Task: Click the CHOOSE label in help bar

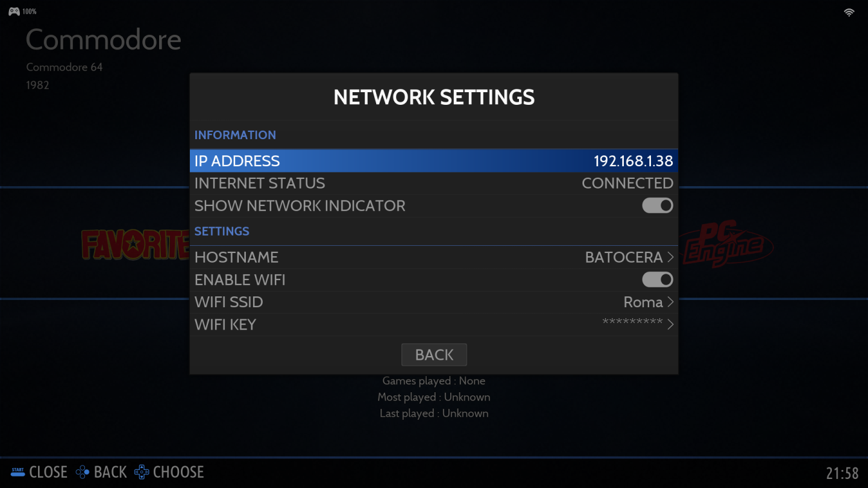Action: click(178, 472)
